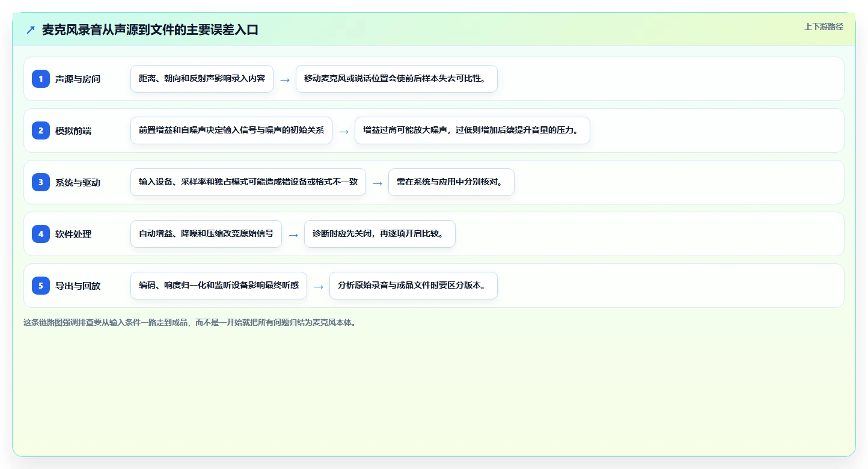Viewport: 868px width, 469px height.
Task: Click the 上下游路径 label
Action: click(824, 26)
